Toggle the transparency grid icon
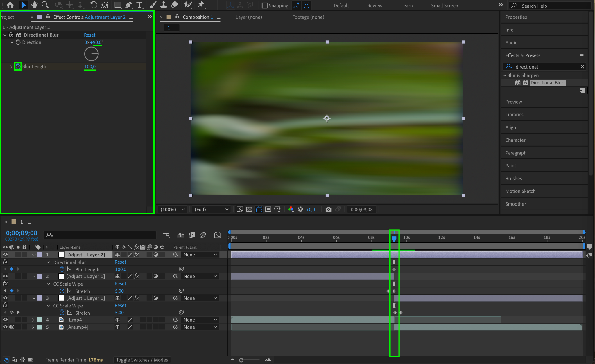Image resolution: width=595 pixels, height=364 pixels. point(249,209)
